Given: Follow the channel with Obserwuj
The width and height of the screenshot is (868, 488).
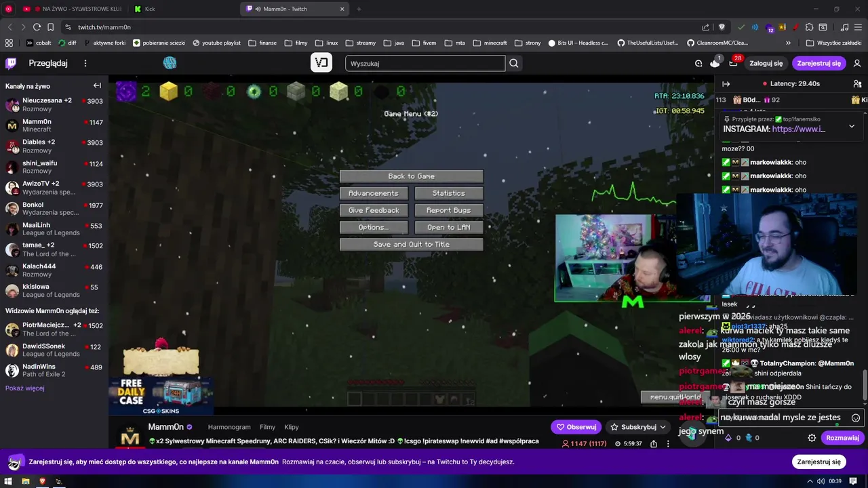Looking at the screenshot, I should 576,427.
